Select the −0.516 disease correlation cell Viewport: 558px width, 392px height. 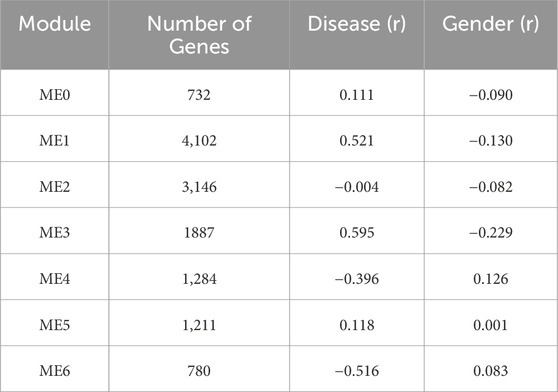pyautogui.click(x=357, y=371)
